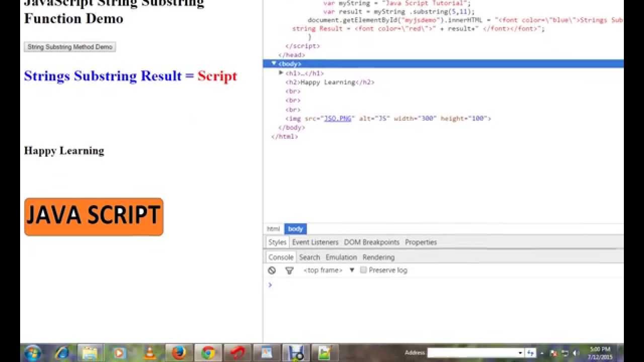The width and height of the screenshot is (644, 362).
Task: Open the volume speaker tray icon
Action: coord(576,353)
